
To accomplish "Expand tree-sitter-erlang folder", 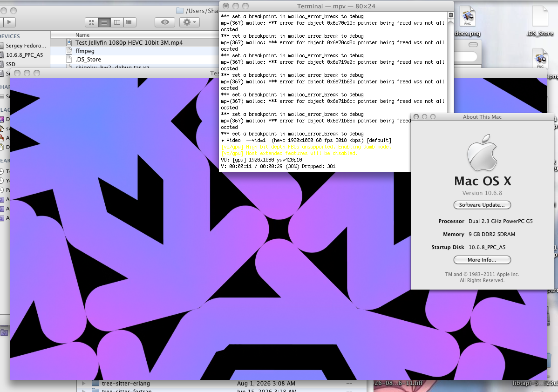I will [84, 384].
